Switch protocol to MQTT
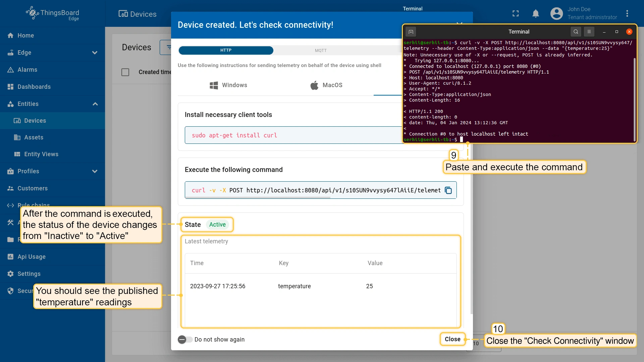The image size is (644, 362). (x=320, y=50)
